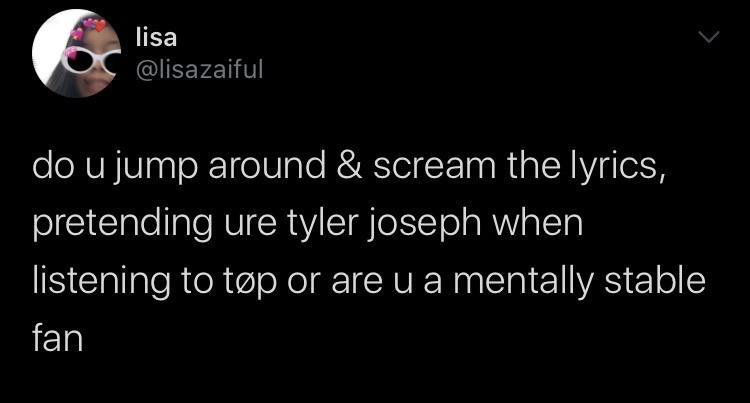Click the word "mentally" in the tweet
Viewport: 750px width, 403px height.
pos(525,281)
